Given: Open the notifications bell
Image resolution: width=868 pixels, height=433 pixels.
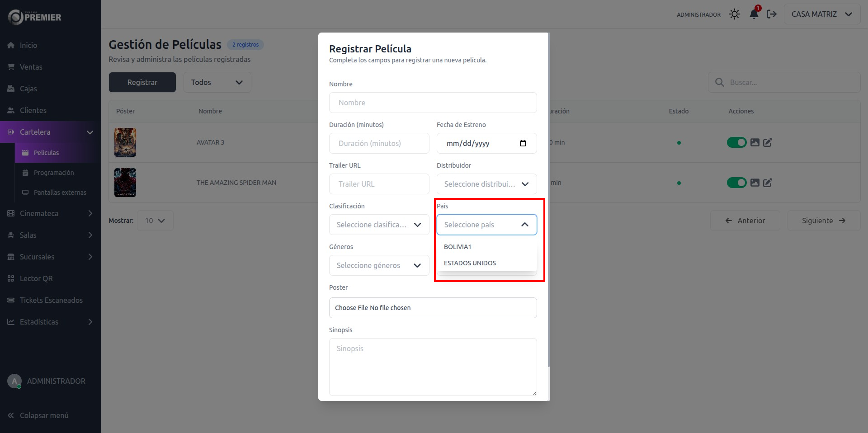Looking at the screenshot, I should tap(754, 14).
